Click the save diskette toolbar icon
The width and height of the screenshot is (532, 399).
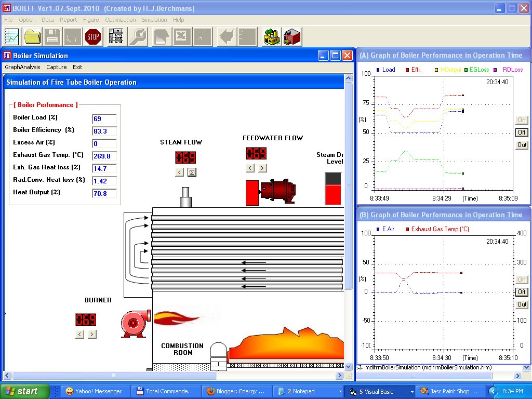click(52, 36)
